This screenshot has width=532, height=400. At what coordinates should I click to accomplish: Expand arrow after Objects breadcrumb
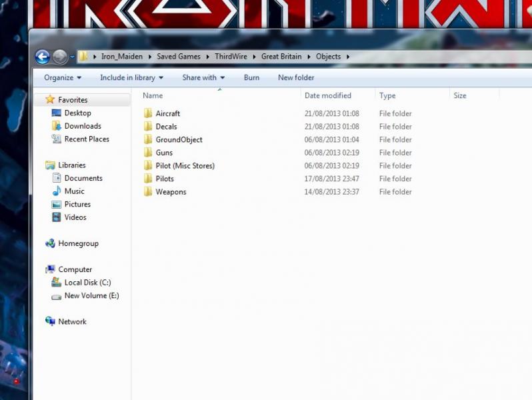tap(348, 57)
